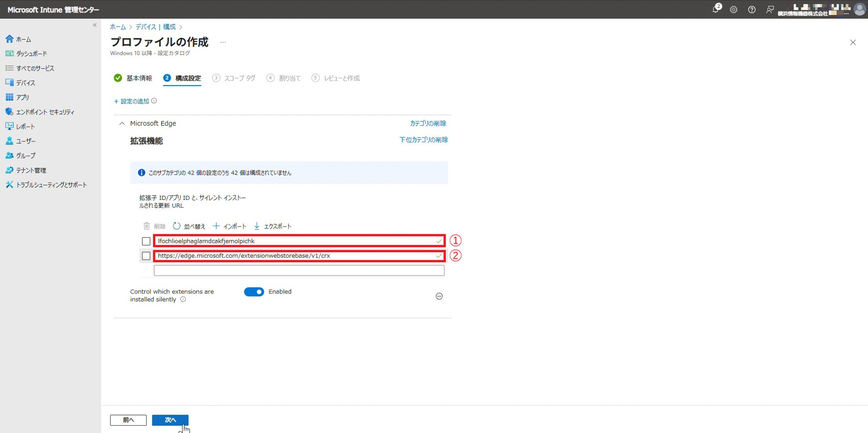Click the カテゴリの削除 link

(x=428, y=124)
